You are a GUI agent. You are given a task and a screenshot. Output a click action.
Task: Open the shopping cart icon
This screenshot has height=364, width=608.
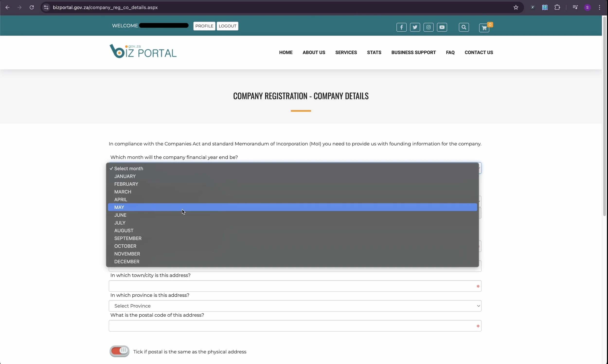point(484,28)
